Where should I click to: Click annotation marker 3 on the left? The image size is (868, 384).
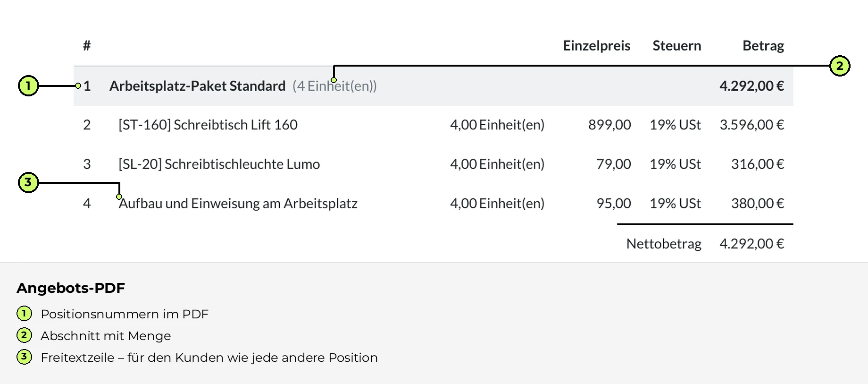click(x=28, y=182)
